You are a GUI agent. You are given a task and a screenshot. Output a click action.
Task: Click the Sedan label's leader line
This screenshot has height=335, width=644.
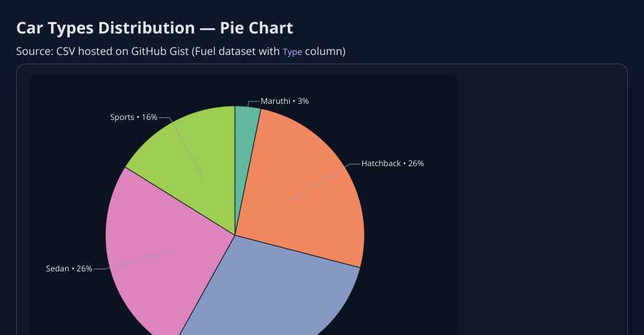click(x=134, y=261)
